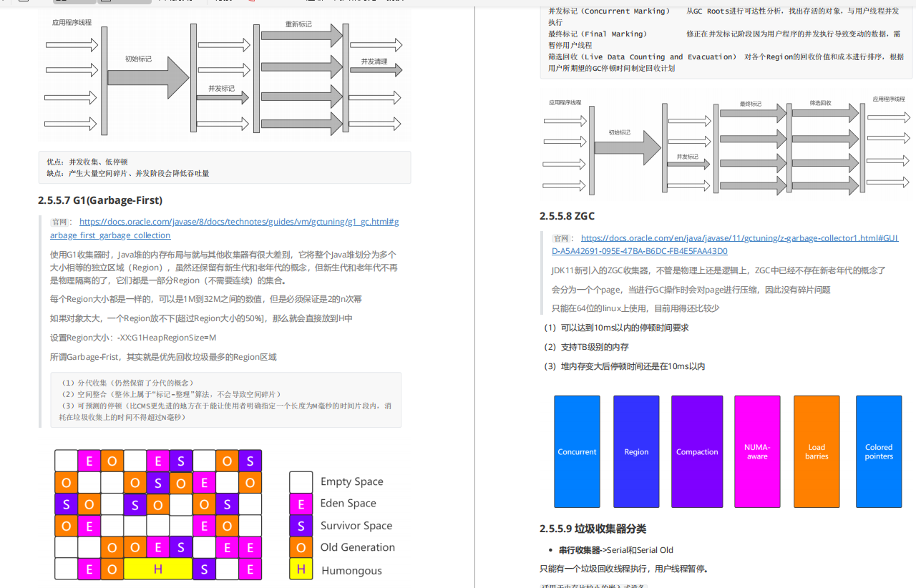Click the 如果对象太大 Region sentence
This screenshot has height=588, width=916.
pyautogui.click(x=201, y=318)
